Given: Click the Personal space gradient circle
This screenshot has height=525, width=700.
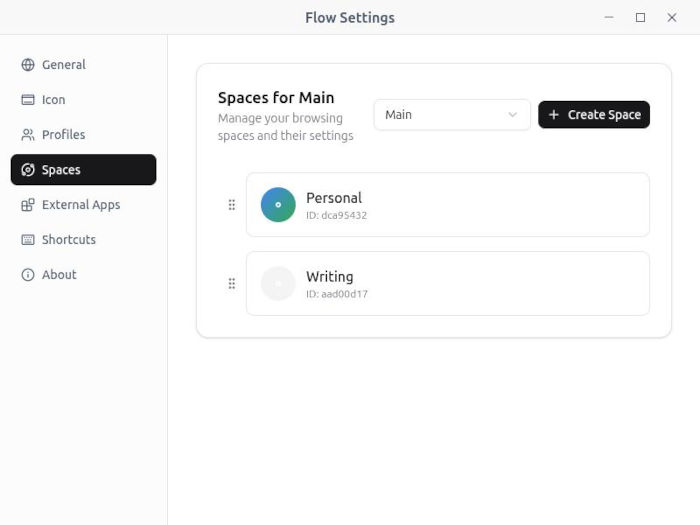Looking at the screenshot, I should coord(278,205).
